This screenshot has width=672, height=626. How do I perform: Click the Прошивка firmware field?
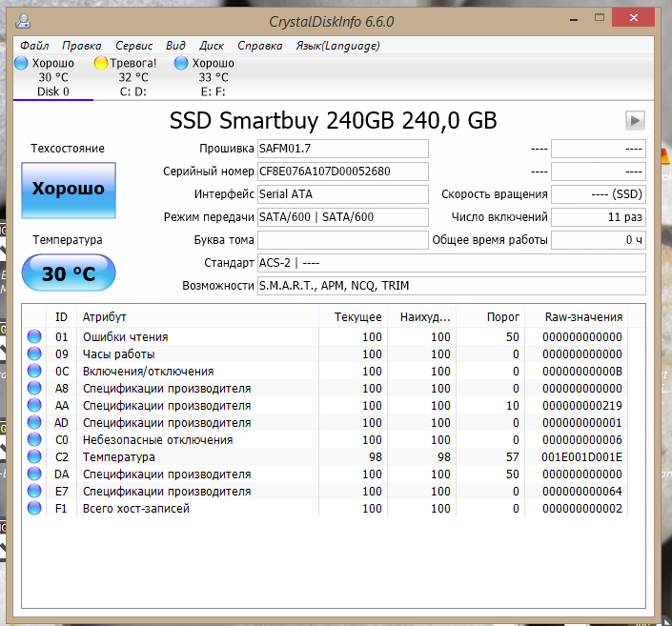tap(343, 149)
